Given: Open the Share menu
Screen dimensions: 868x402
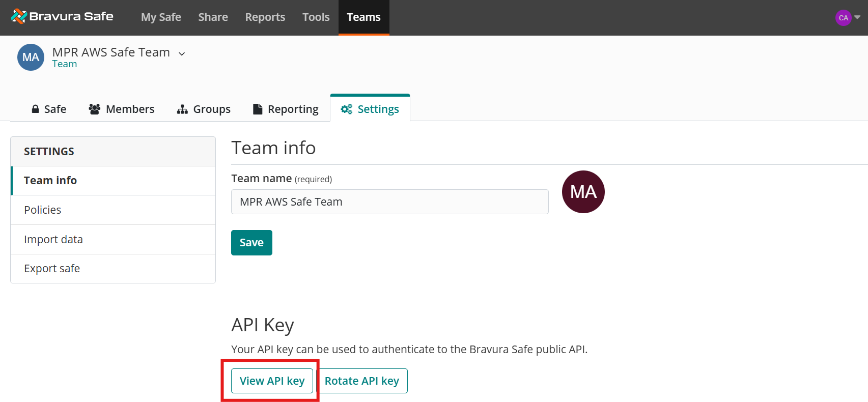Looking at the screenshot, I should tap(213, 17).
